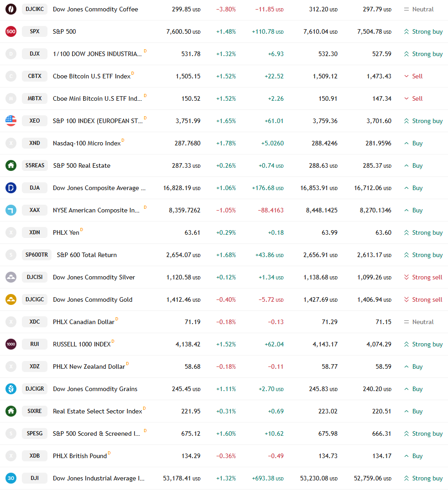Open S&P 500 Real Estate link

click(82, 165)
